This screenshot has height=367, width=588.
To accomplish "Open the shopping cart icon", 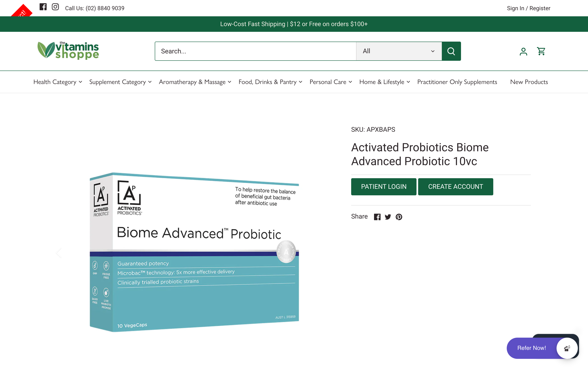I will point(541,51).
